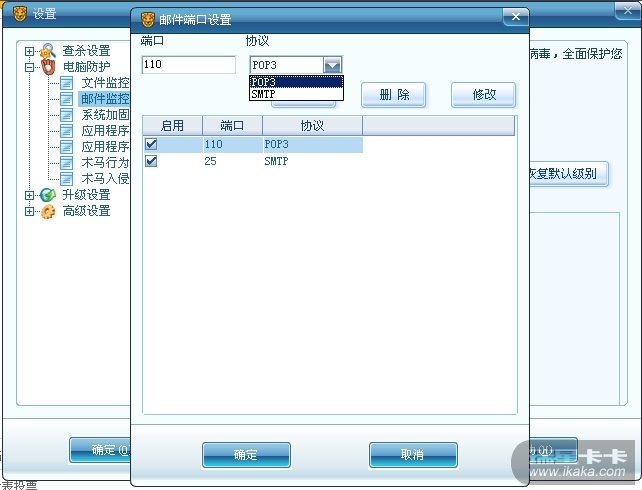Click into the 端口 input field
The image size is (642, 490).
coord(189,65)
